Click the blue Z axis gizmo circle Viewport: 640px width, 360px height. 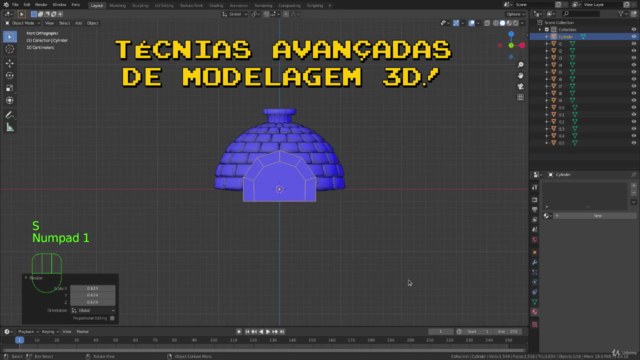tap(511, 34)
